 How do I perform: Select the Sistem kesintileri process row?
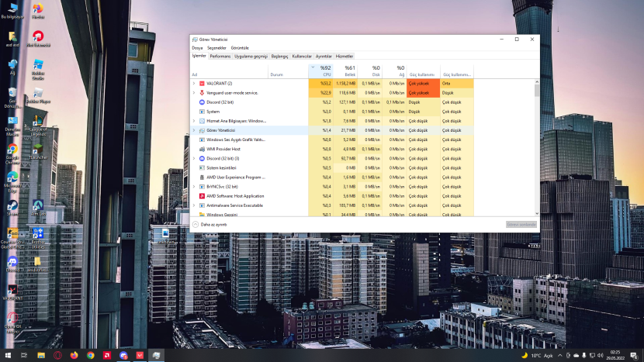click(x=331, y=168)
